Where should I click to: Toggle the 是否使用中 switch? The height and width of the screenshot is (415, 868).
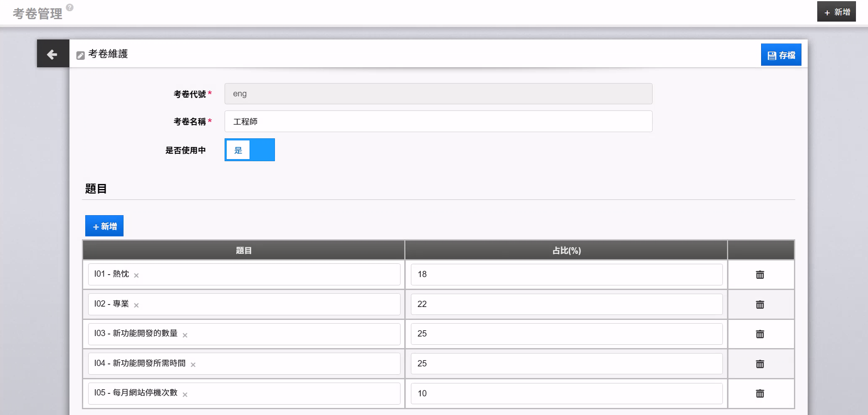250,150
